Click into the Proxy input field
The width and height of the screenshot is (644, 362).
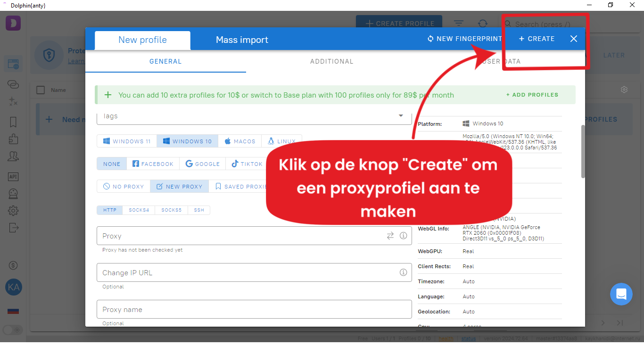254,236
